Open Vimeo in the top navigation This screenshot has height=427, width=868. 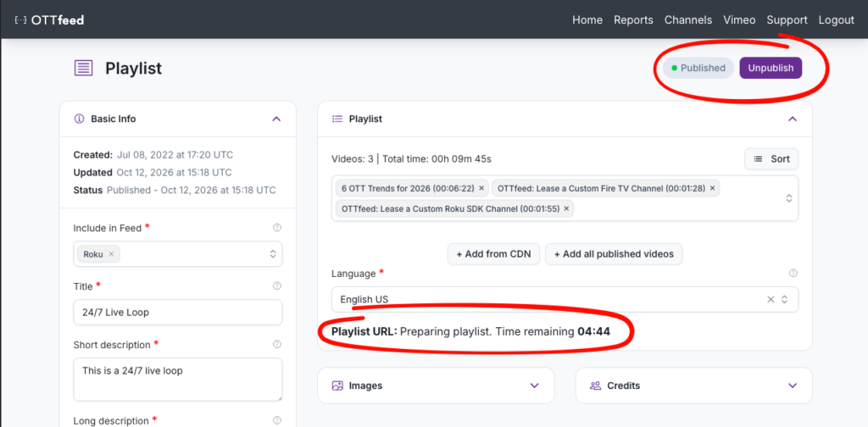pyautogui.click(x=739, y=20)
